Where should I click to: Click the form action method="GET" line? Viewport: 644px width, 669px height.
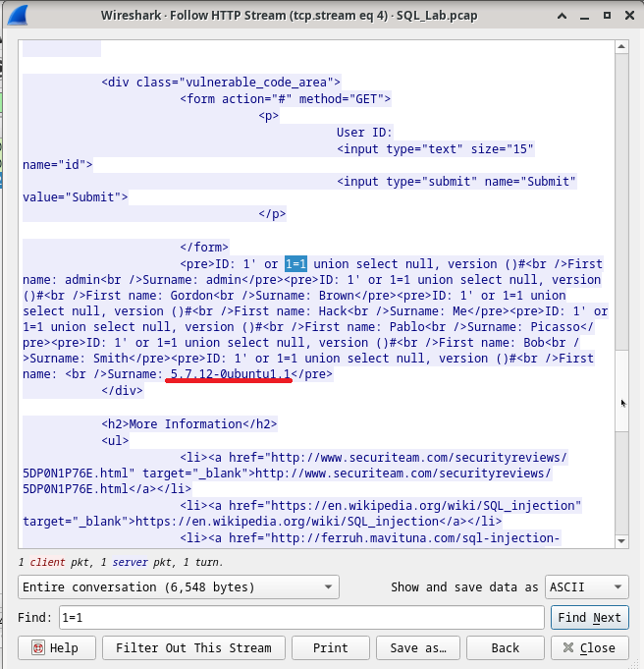click(286, 99)
